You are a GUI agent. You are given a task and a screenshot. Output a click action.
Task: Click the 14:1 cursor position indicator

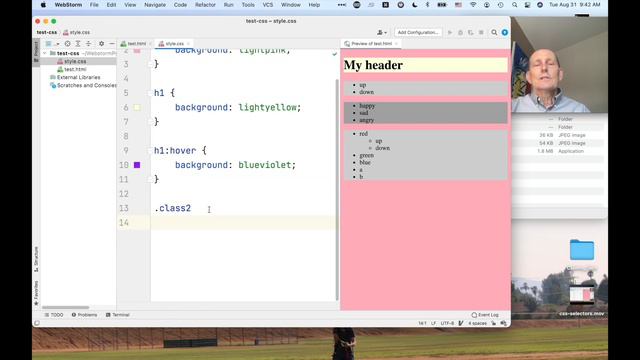(422, 323)
